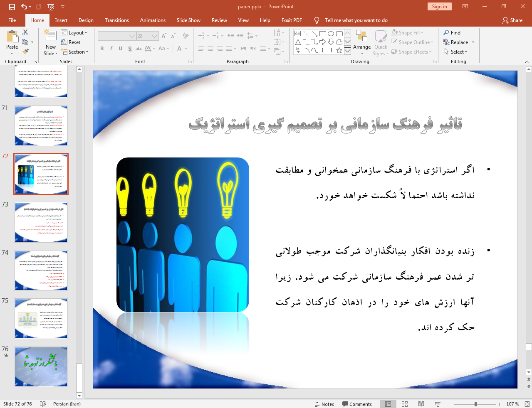Screen dimensions: 532x408
Task: Open the Arrange objects menu
Action: 361,42
